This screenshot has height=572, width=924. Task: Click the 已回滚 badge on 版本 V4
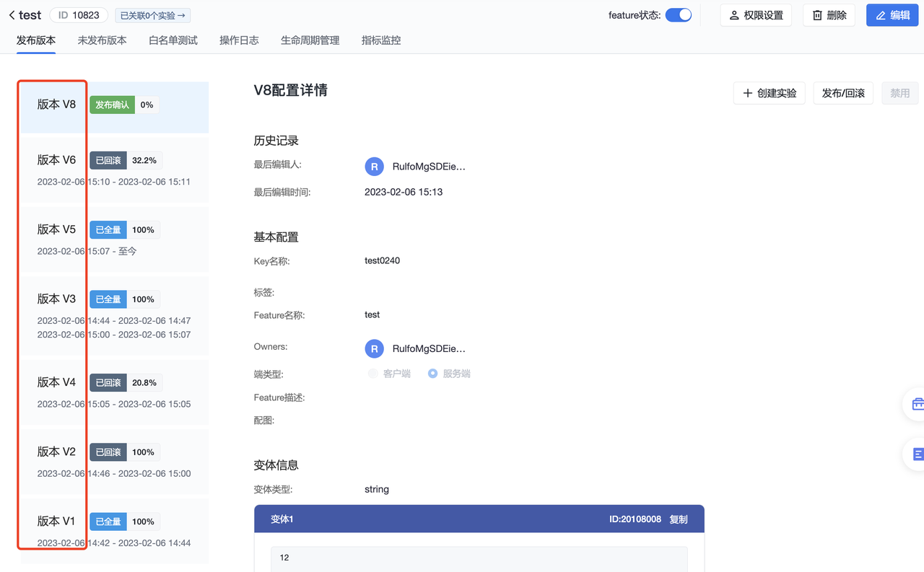pyautogui.click(x=108, y=383)
